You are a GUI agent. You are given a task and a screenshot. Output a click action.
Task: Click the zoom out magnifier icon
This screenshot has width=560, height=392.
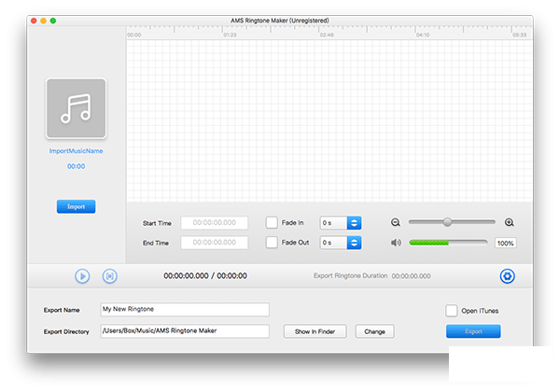point(396,222)
